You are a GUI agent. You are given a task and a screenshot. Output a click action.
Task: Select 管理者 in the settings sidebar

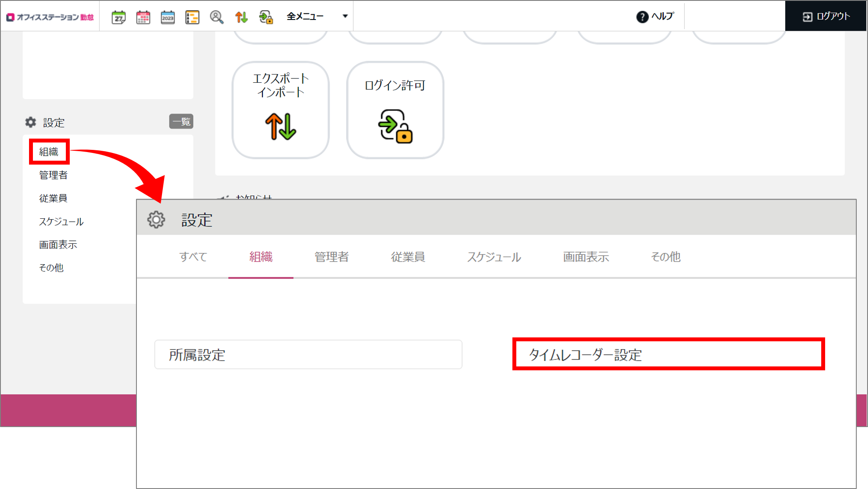(x=53, y=175)
